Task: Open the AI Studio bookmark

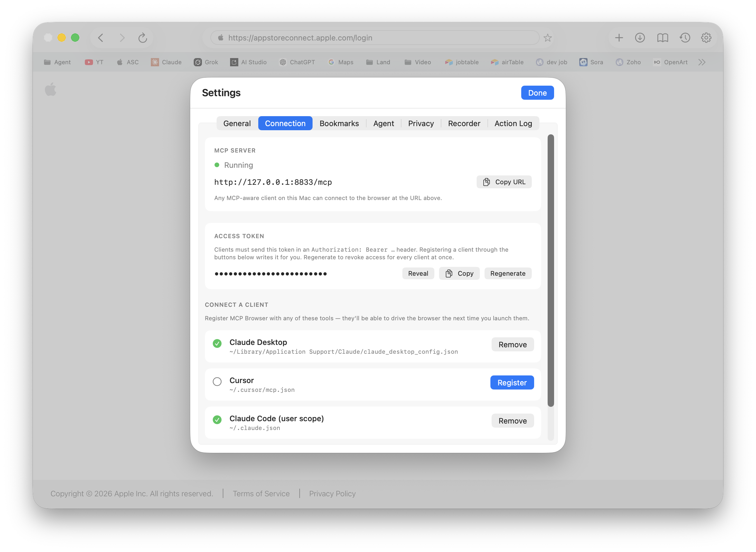Action: [249, 62]
